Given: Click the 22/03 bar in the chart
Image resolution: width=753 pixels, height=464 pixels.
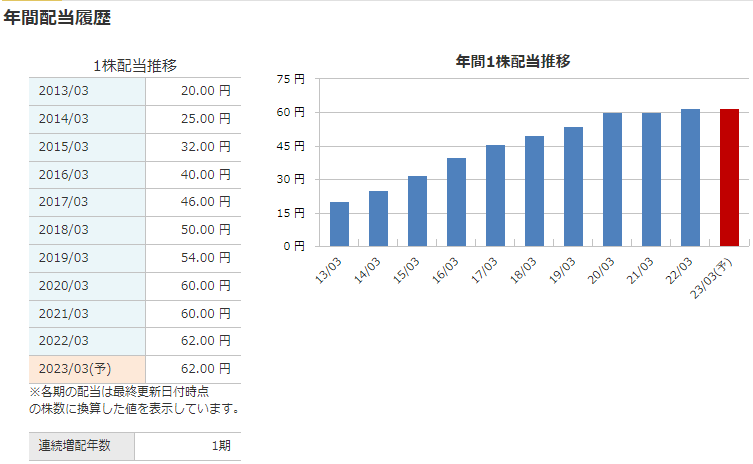Looking at the screenshot, I should point(691,178).
